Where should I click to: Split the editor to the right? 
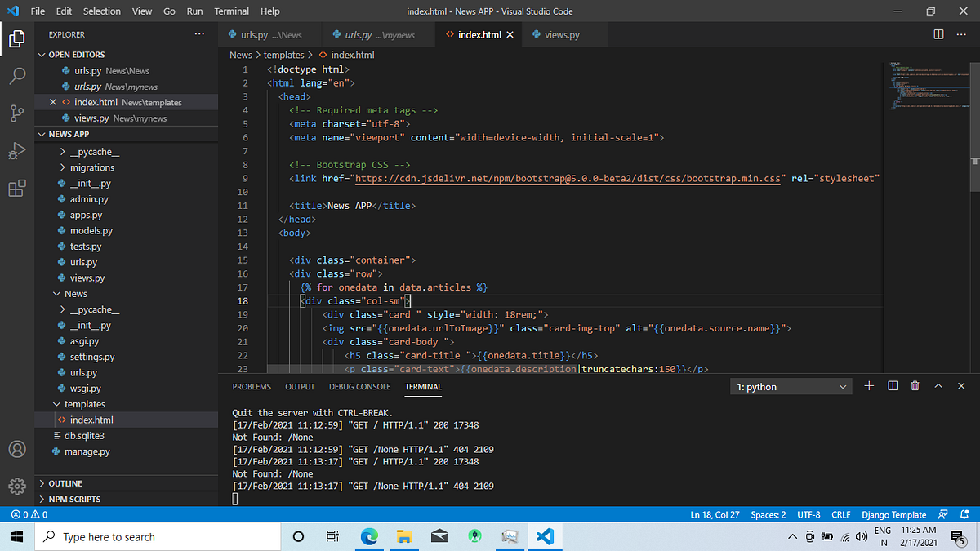click(938, 34)
